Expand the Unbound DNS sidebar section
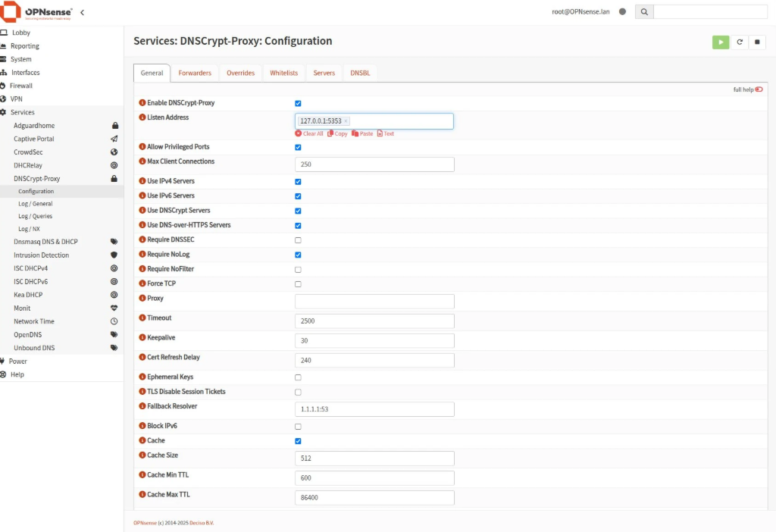The width and height of the screenshot is (776, 532). pyautogui.click(x=34, y=348)
